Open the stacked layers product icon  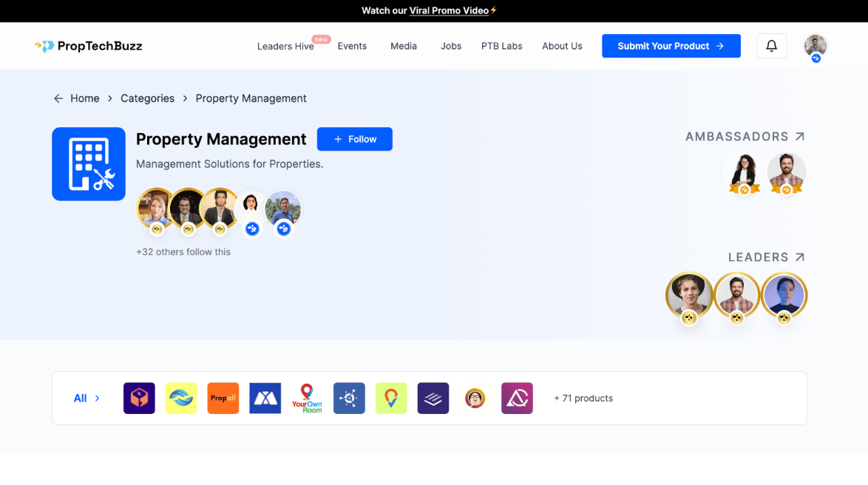point(433,398)
